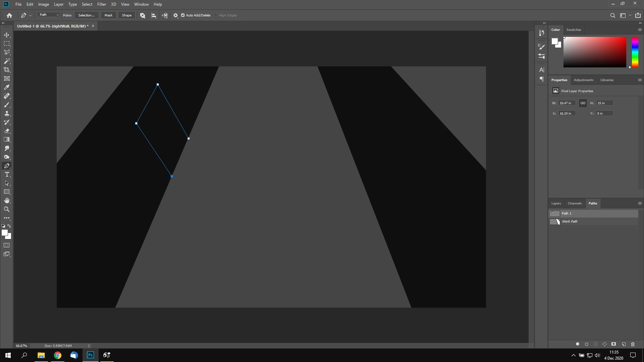Select the Hand tool
This screenshot has height=362, width=644.
pos(7,200)
